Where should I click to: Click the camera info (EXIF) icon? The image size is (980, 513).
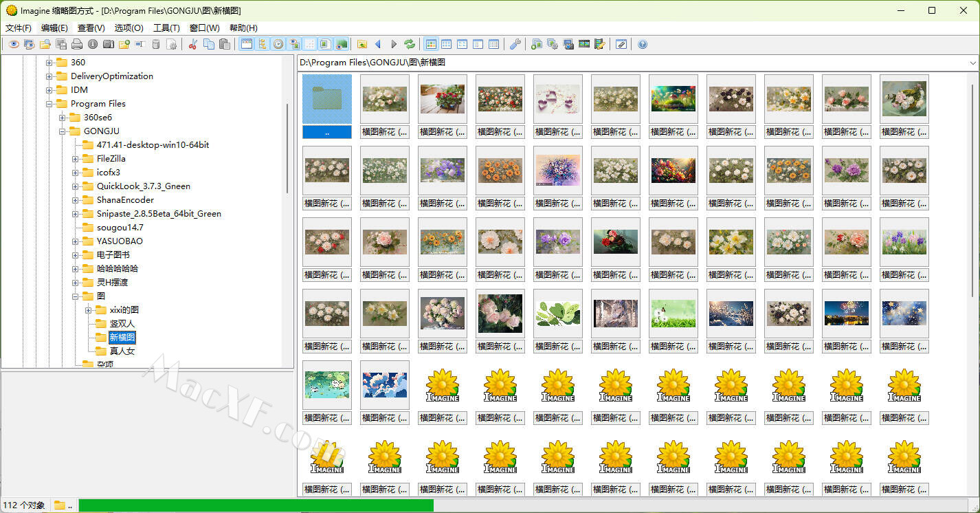109,44
